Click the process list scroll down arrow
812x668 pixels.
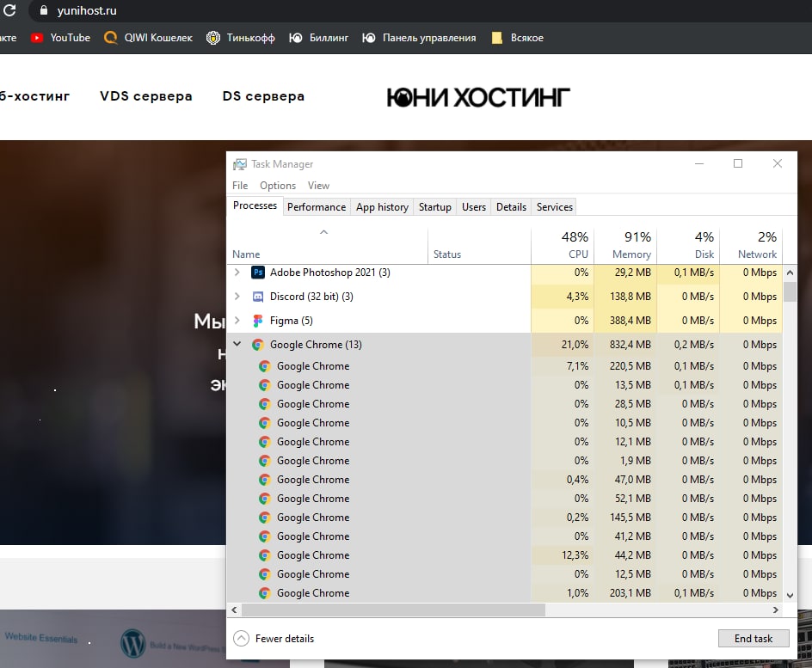[x=790, y=596]
